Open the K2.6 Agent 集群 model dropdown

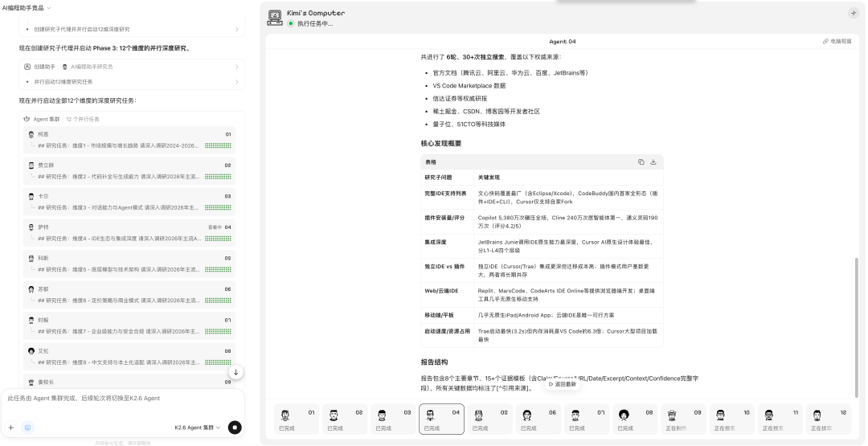tap(197, 428)
